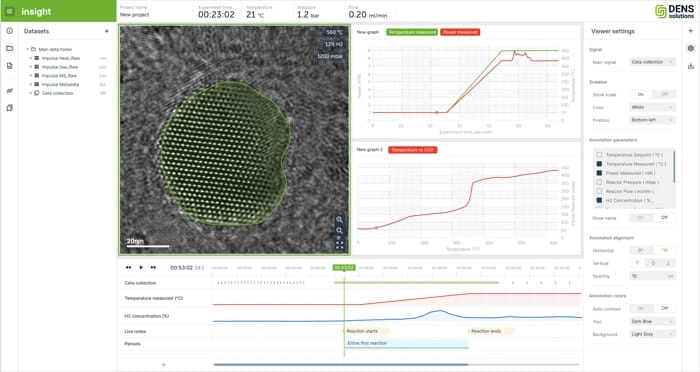Image resolution: width=700 pixels, height=372 pixels.
Task: Click the Reaction starts live note
Action: (x=367, y=331)
